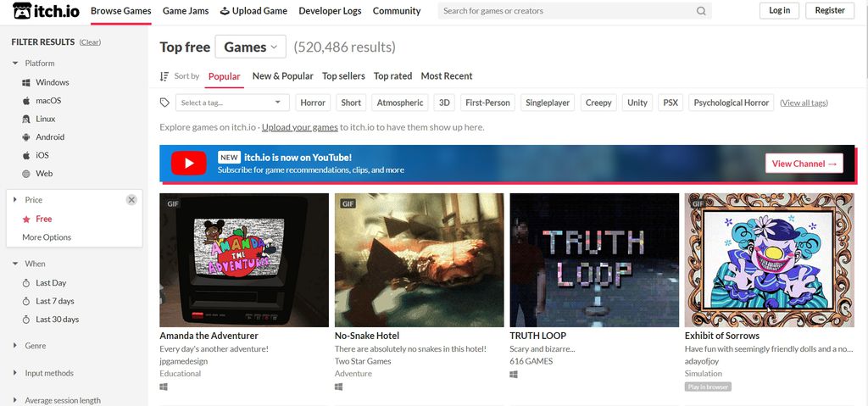868x406 pixels.
Task: Click View Channel button in banner
Action: 804,164
